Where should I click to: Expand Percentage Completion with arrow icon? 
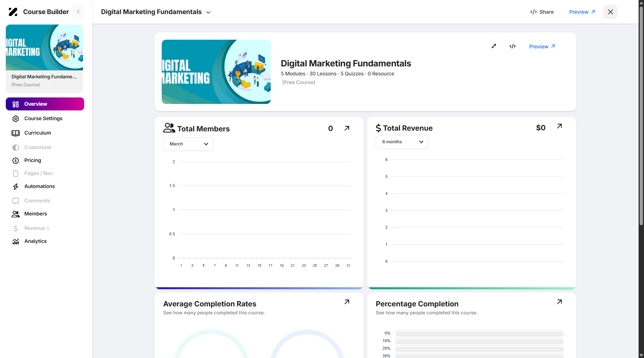pos(560,302)
